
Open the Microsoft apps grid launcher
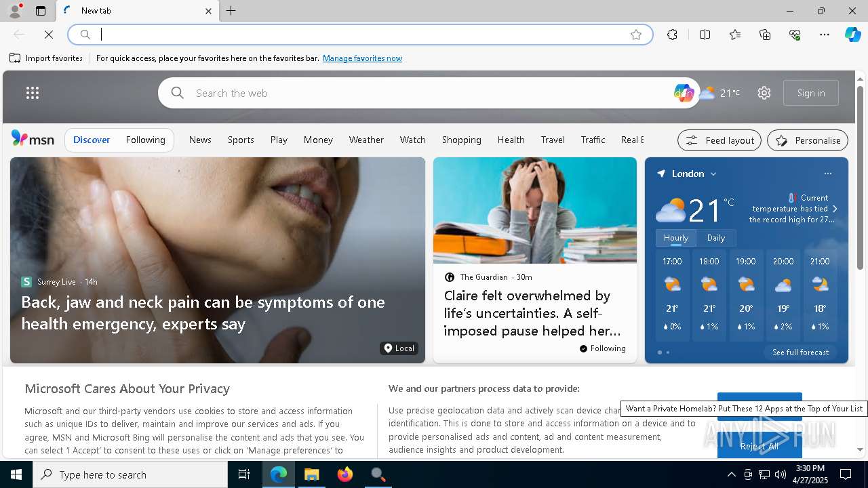[x=33, y=93]
